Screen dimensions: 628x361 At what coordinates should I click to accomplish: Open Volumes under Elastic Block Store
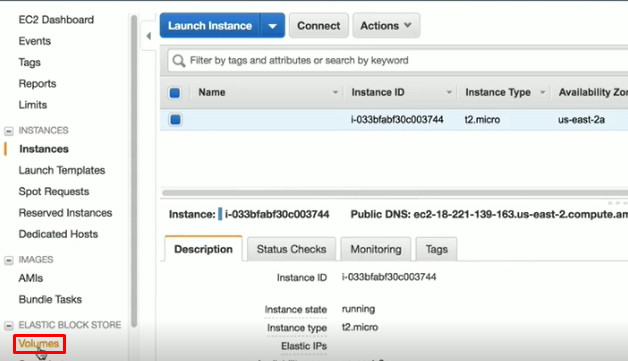(39, 344)
